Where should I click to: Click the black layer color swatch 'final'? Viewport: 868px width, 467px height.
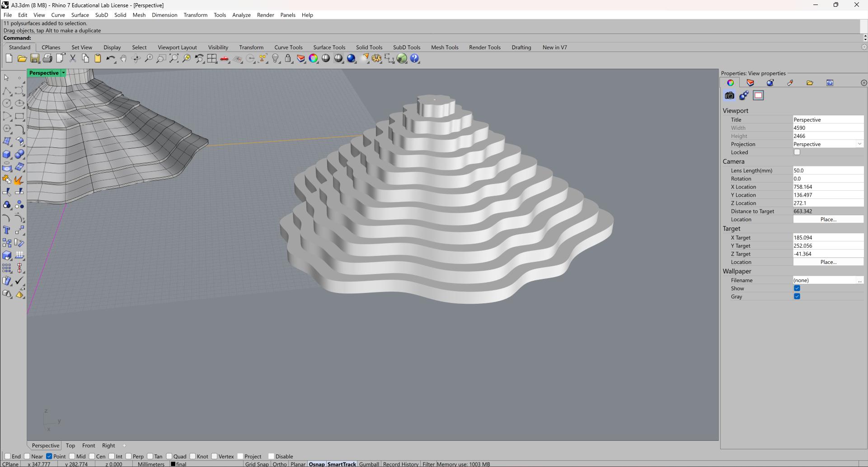(173, 464)
